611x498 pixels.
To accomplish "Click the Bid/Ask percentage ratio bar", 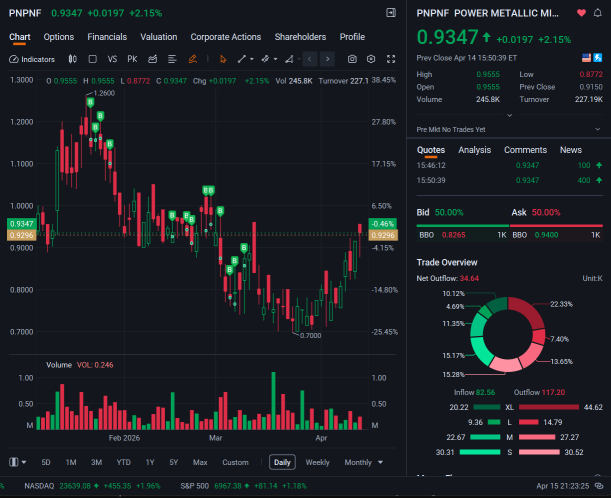I will 509,226.
